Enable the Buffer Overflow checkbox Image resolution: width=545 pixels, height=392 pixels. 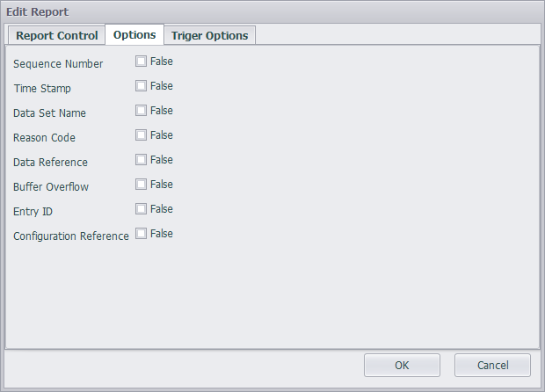tap(141, 185)
